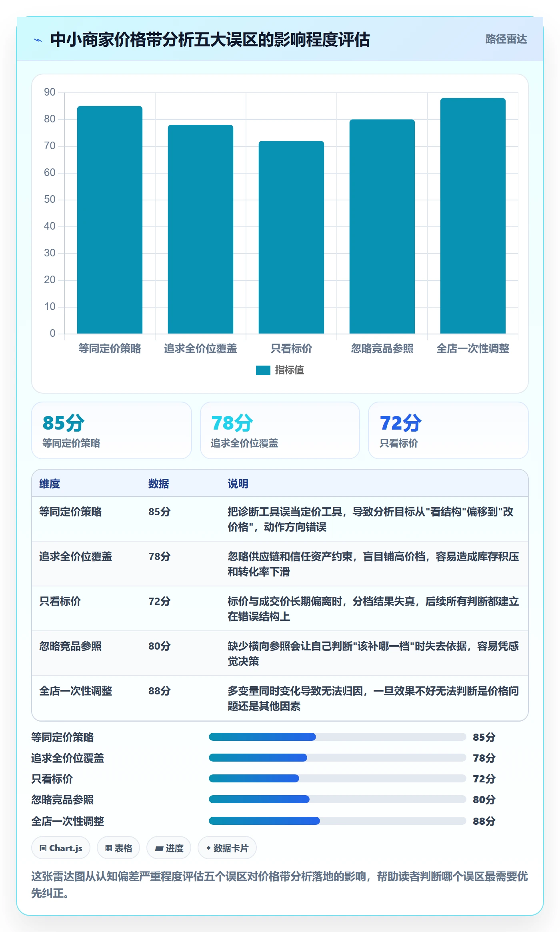The height and width of the screenshot is (932, 560).
Task: Click the description starting with 把诊断工具误当定价工具
Action: click(371, 519)
